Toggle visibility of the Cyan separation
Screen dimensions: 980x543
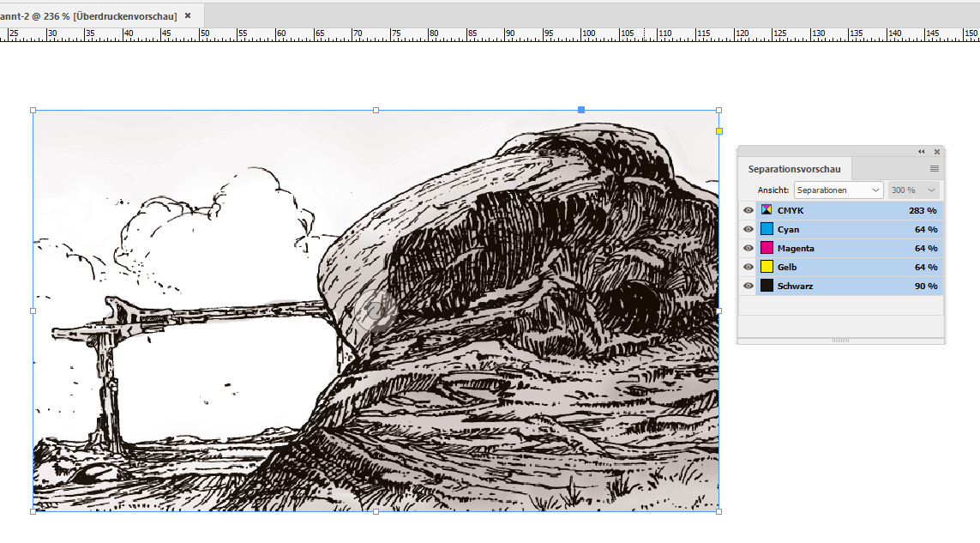[x=748, y=229]
